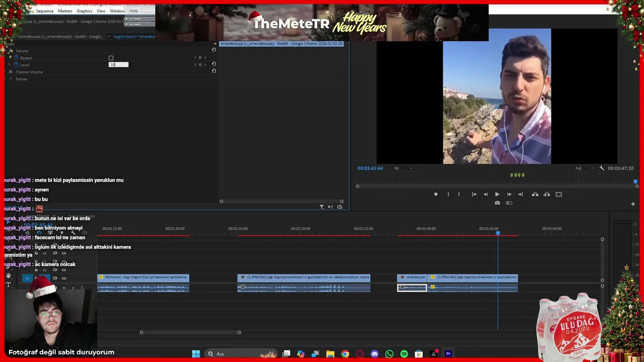The height and width of the screenshot is (362, 644).
Task: Select the #ExKatman video clip on V1
Action: coord(143,277)
